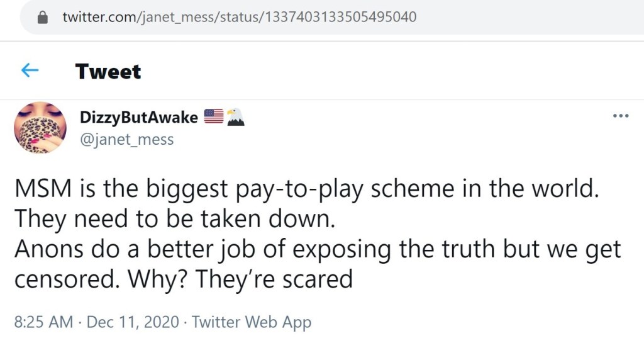The width and height of the screenshot is (644, 343).
Task: Click the 8:25 AM time of the tweet
Action: click(43, 323)
